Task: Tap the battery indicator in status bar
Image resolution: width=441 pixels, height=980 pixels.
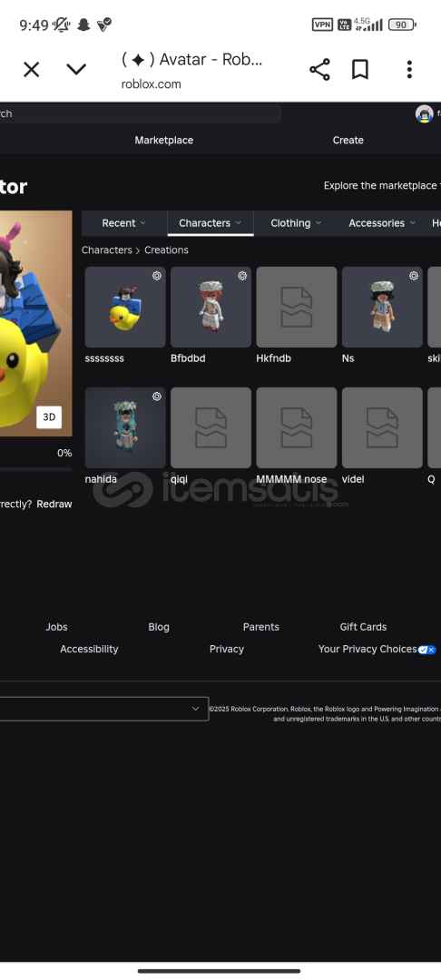Action: 402,25
